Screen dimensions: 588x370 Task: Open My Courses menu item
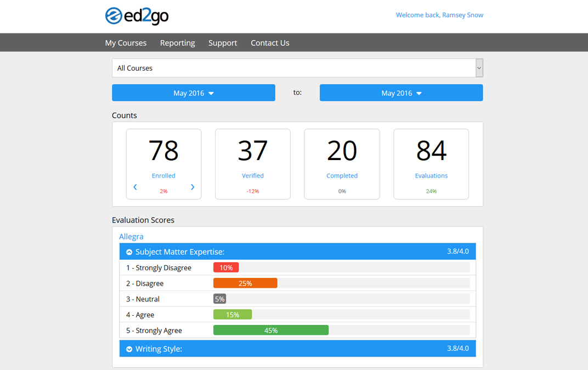pyautogui.click(x=126, y=43)
